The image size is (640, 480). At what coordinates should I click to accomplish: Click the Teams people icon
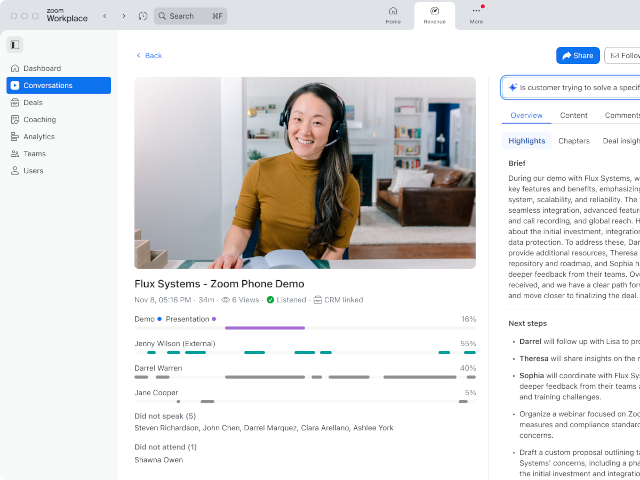pyautogui.click(x=15, y=154)
